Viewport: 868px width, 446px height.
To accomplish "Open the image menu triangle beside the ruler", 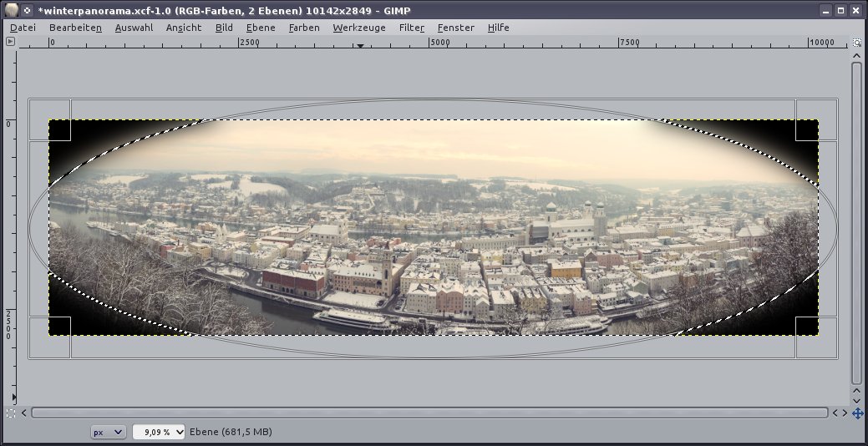I will tap(10, 41).
